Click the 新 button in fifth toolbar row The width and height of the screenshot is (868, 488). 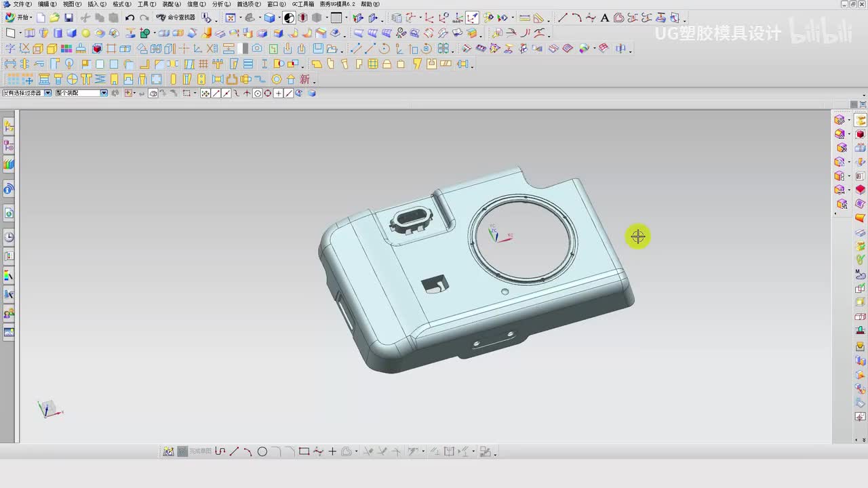304,79
